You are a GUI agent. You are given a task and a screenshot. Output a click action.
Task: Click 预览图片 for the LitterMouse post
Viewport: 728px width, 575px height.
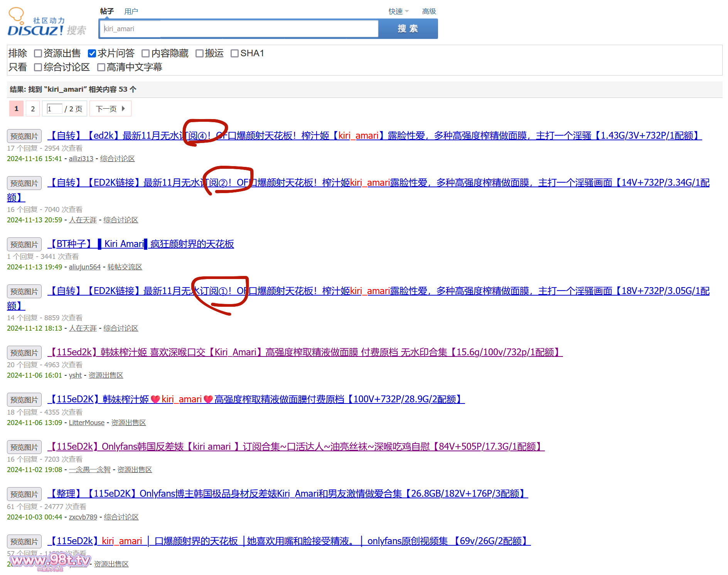24,400
